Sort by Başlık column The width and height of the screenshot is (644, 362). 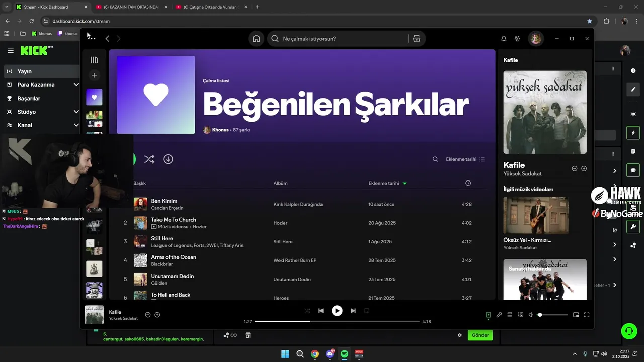[140, 183]
